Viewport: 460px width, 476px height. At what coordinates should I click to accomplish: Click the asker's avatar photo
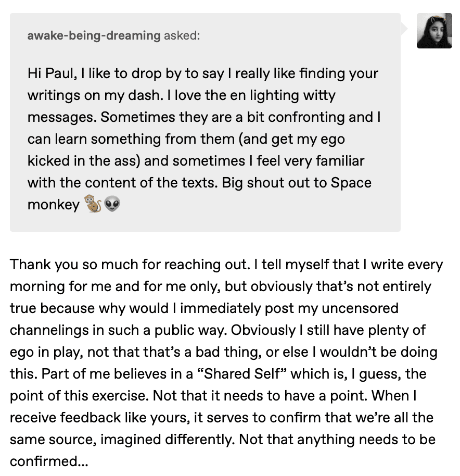click(x=434, y=31)
